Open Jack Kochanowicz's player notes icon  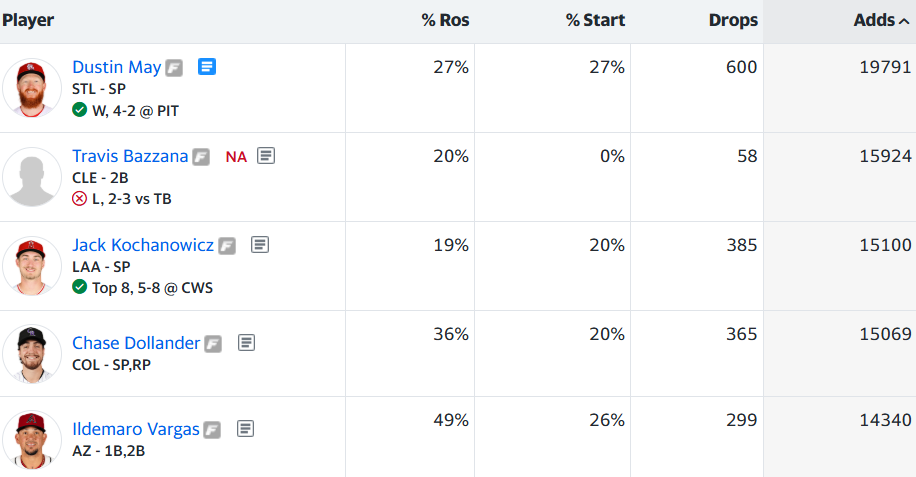click(260, 245)
